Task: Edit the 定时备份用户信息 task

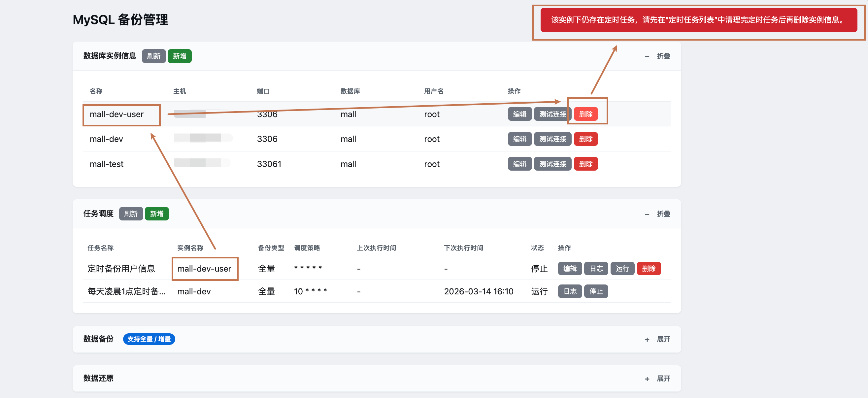Action: [x=569, y=269]
